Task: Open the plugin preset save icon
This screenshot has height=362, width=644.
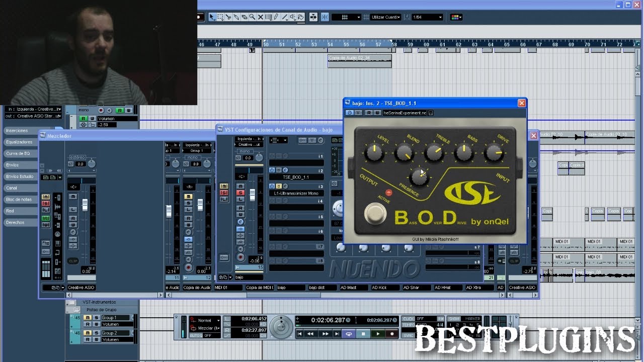Action: point(431,113)
